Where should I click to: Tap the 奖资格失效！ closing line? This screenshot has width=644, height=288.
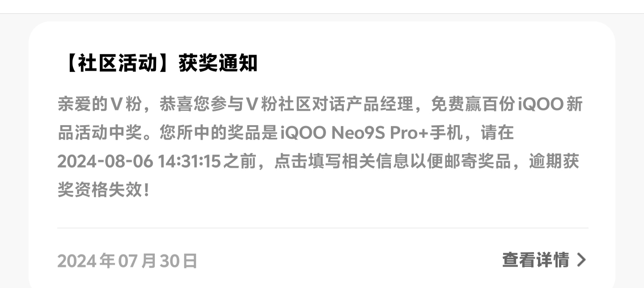click(x=104, y=190)
